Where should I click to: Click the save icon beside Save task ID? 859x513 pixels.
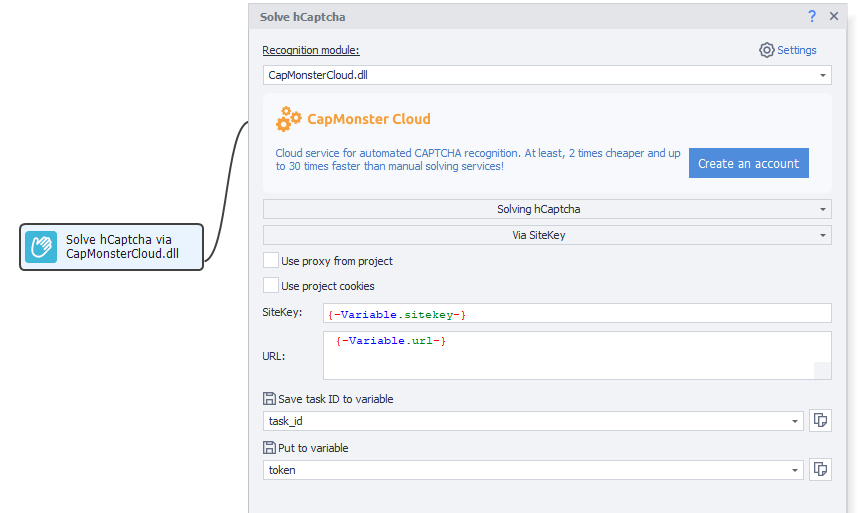pos(269,398)
